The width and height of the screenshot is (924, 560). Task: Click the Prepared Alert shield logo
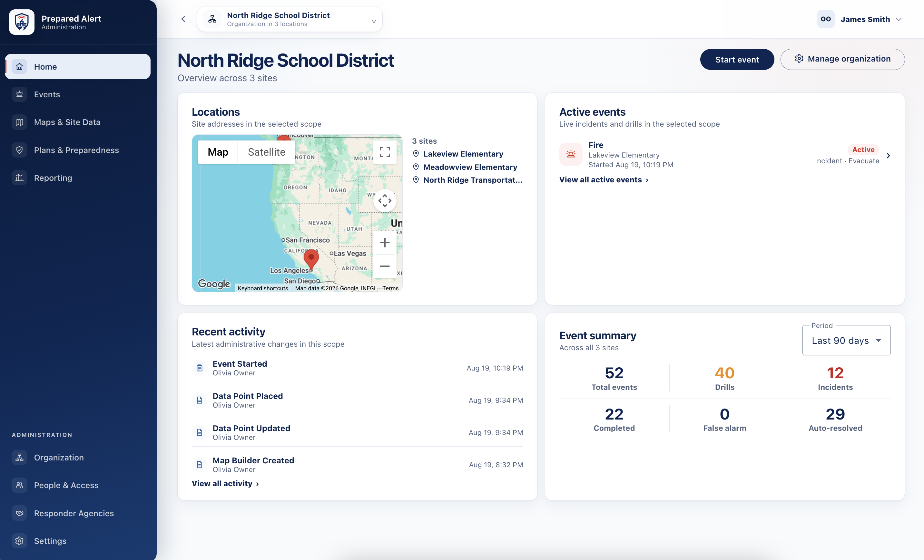click(x=22, y=22)
